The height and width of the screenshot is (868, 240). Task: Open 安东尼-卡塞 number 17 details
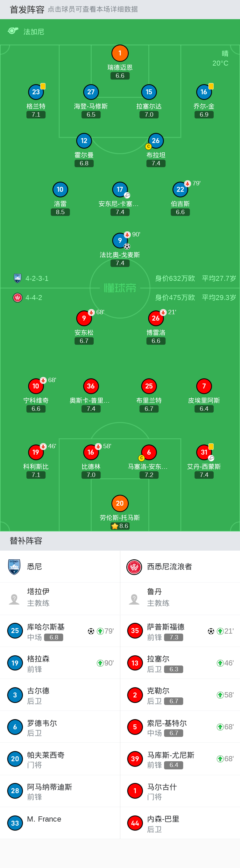pos(120,189)
